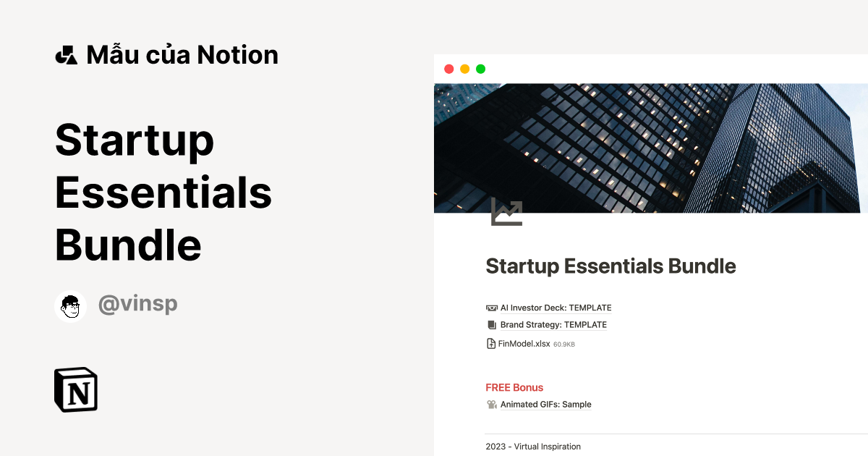Click the FREE Bonus heading
This screenshot has height=456, width=868.
tap(514, 387)
